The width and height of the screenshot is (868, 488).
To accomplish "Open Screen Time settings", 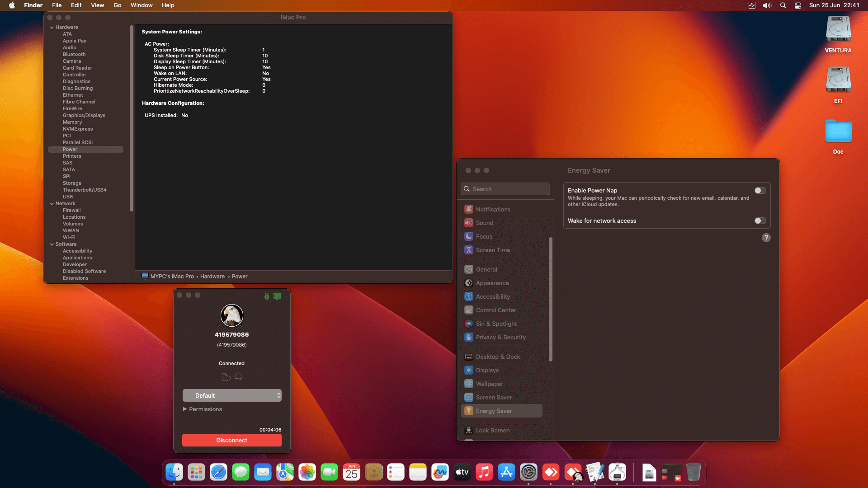I will [503, 250].
